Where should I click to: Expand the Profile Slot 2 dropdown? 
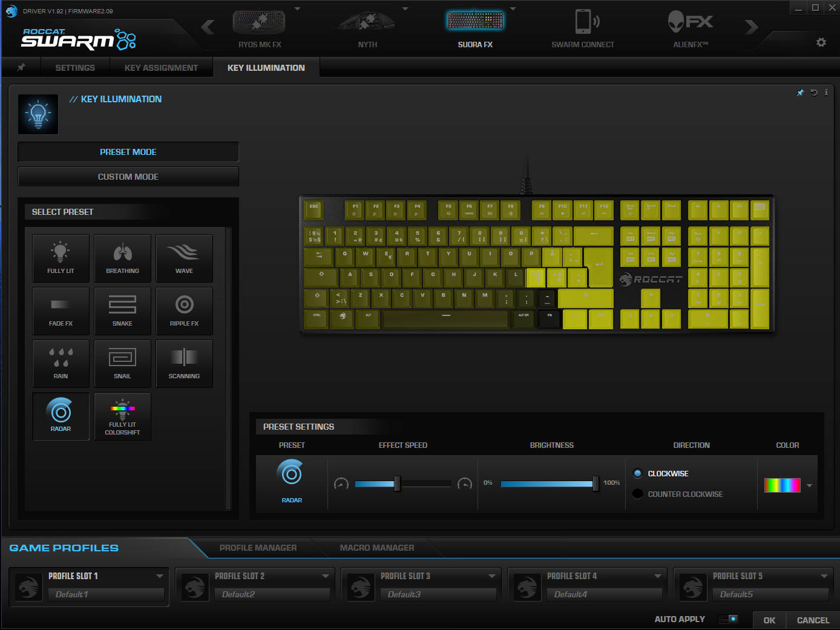click(326, 576)
